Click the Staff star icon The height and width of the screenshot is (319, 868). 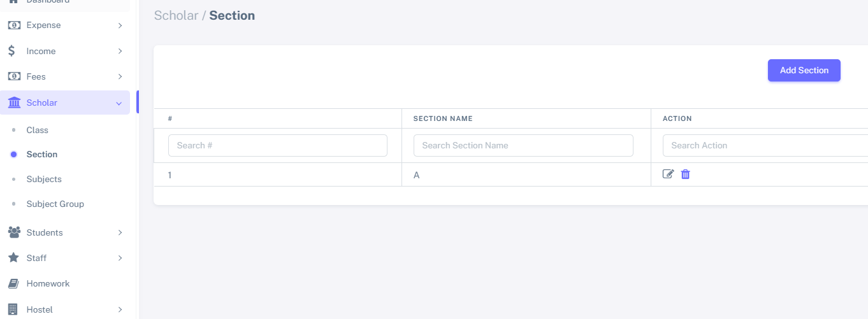(x=13, y=258)
